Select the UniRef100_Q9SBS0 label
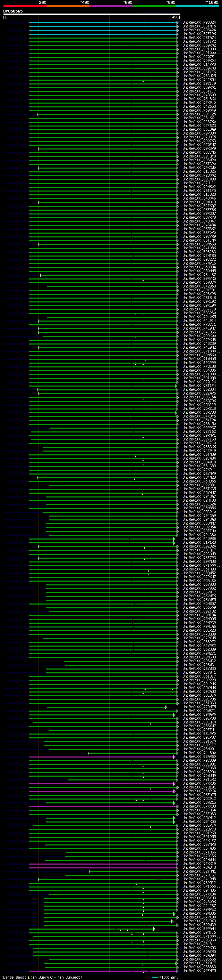This screenshot has width=222, height=980. pyautogui.click(x=199, y=940)
